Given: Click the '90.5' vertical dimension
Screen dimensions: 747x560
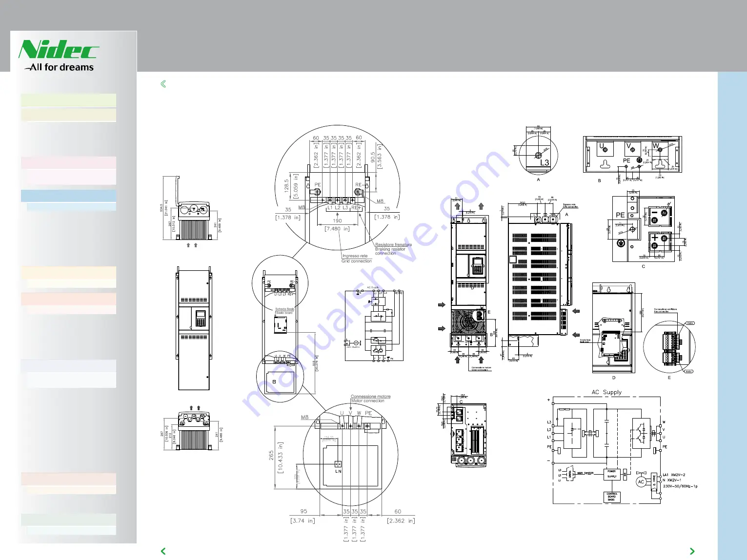Looking at the screenshot, I should coord(373,157).
